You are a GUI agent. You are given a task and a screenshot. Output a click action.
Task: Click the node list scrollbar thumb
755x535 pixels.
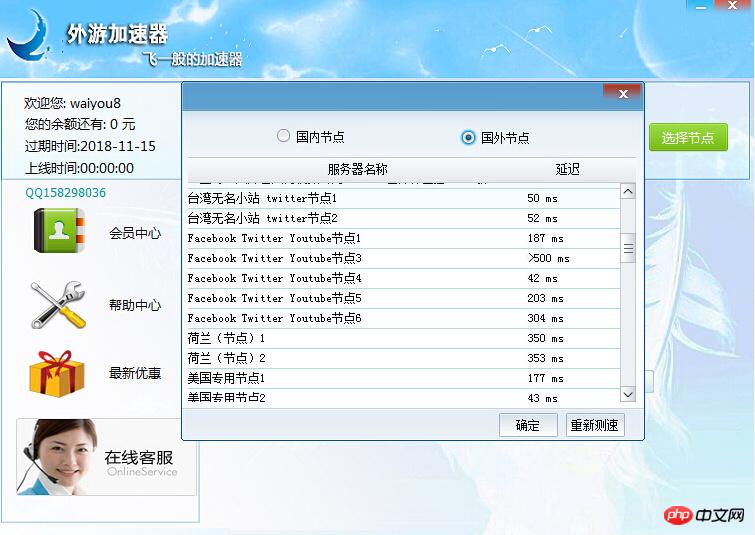click(x=628, y=248)
